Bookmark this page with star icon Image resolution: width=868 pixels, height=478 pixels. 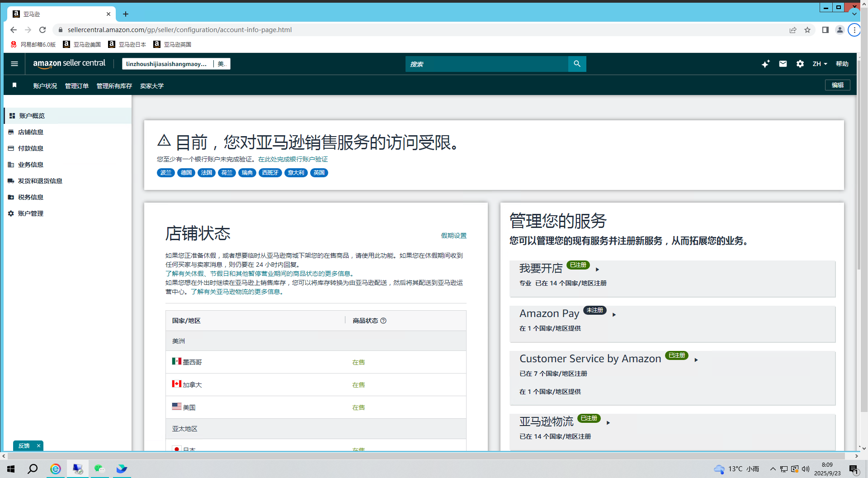(x=807, y=30)
